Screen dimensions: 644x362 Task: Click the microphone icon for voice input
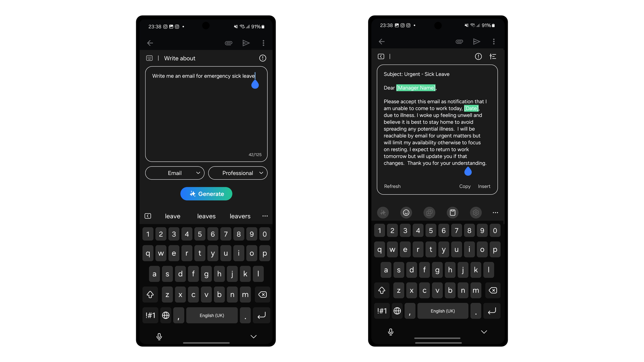159,336
